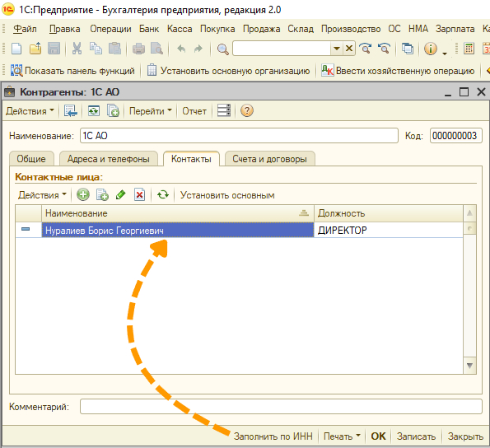
Task: Open the Зарплата menu
Action: (x=455, y=29)
